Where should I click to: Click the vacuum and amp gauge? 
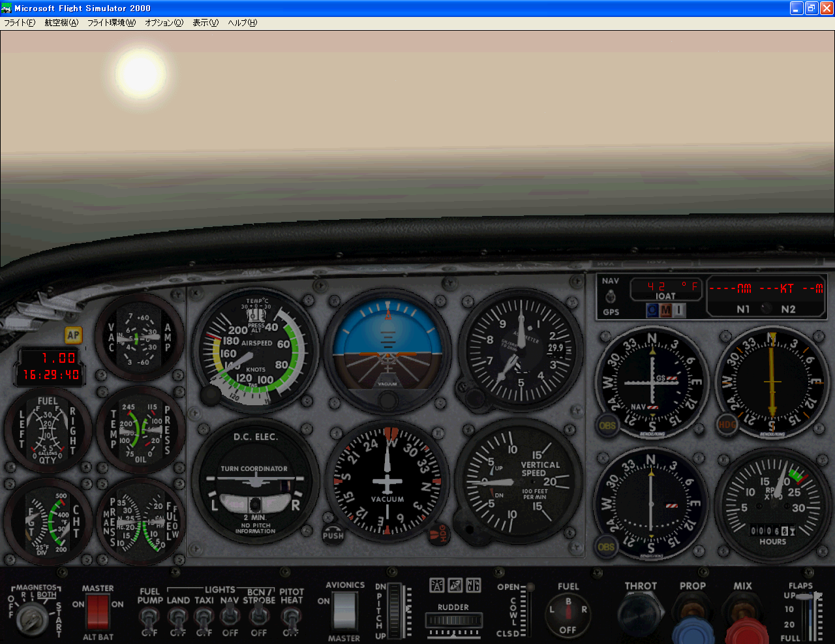140,337
